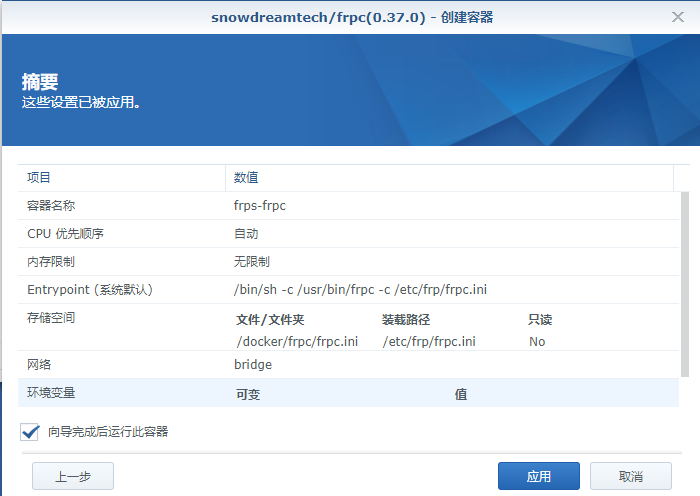Click the /docker/frpc/frpc.ini file path
This screenshot has height=496, width=700.
297,342
